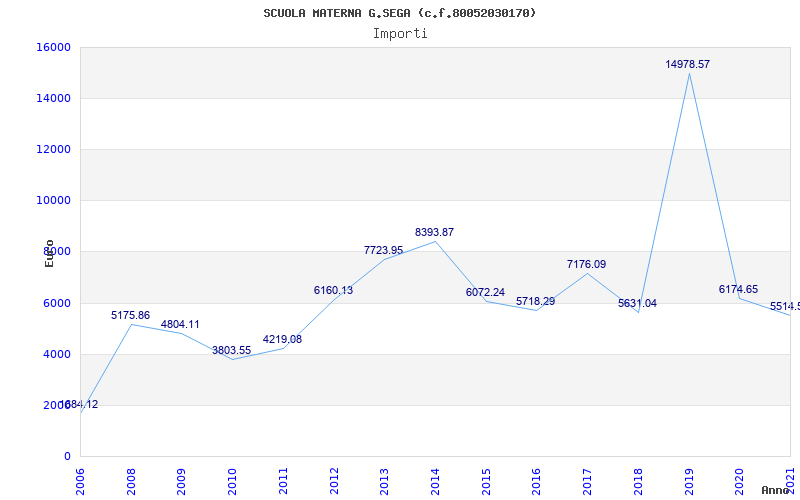The height and width of the screenshot is (500, 800).
Task: Click the 2019 year axis label
Action: click(x=689, y=481)
